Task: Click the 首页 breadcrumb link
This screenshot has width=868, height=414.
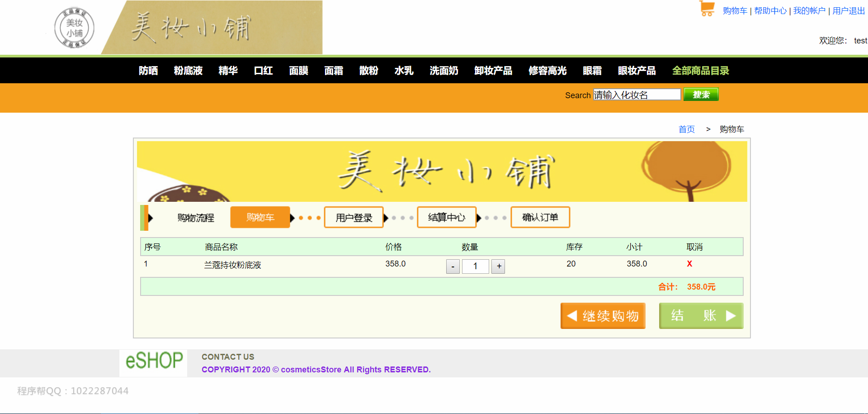Action: pyautogui.click(x=686, y=129)
